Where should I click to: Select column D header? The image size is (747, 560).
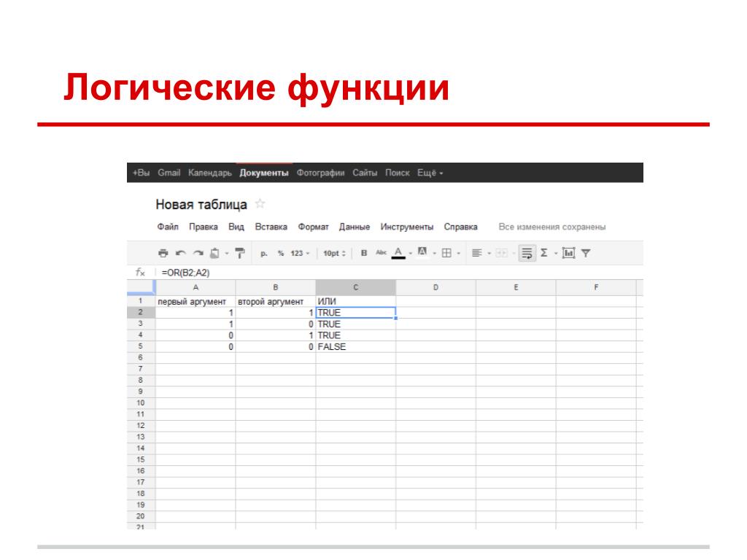[436, 287]
